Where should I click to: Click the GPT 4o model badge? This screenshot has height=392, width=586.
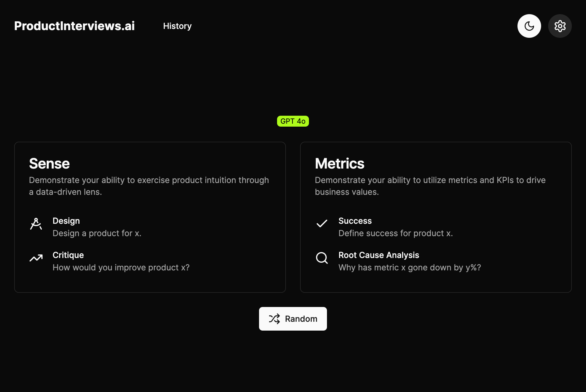pos(293,121)
